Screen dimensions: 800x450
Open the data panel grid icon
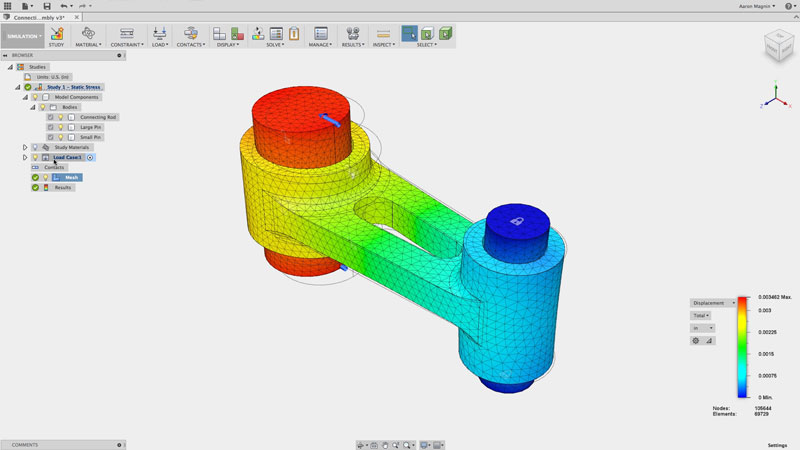tap(7, 6)
